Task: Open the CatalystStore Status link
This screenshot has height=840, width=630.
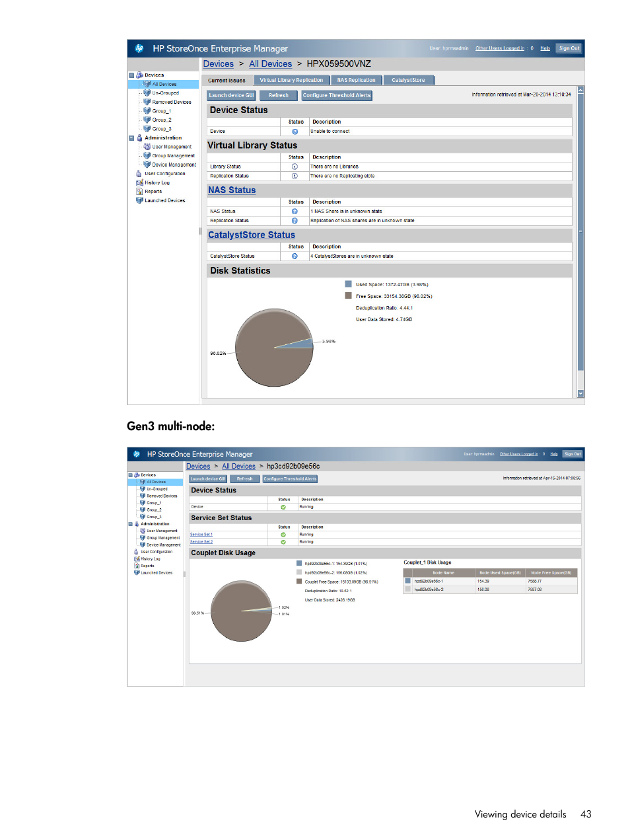Action: (252, 235)
